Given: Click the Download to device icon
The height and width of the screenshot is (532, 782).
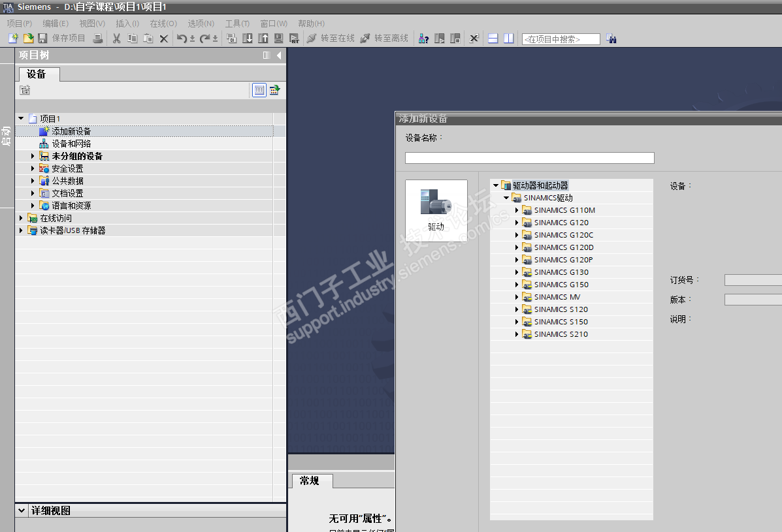Looking at the screenshot, I should [248, 39].
